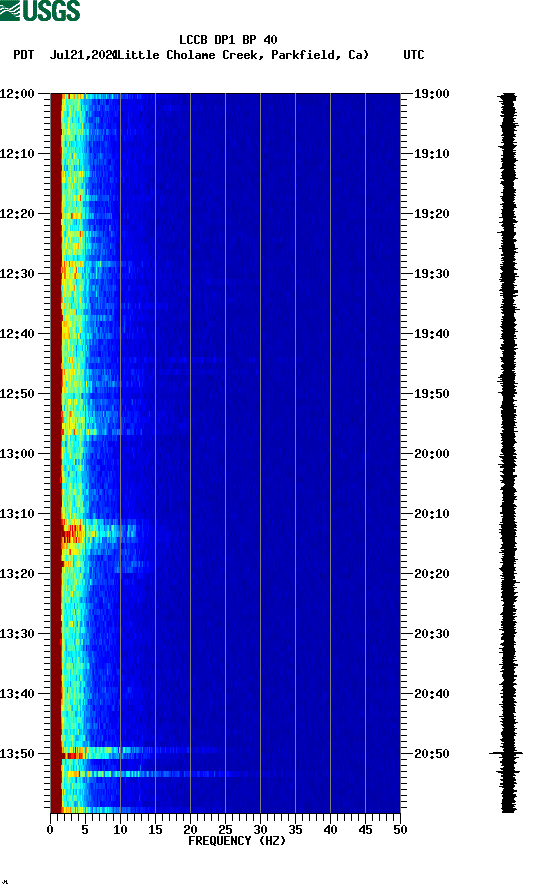Click the 12:10 PDT time label
Viewport: 552px width, 893px height.
click(17, 153)
